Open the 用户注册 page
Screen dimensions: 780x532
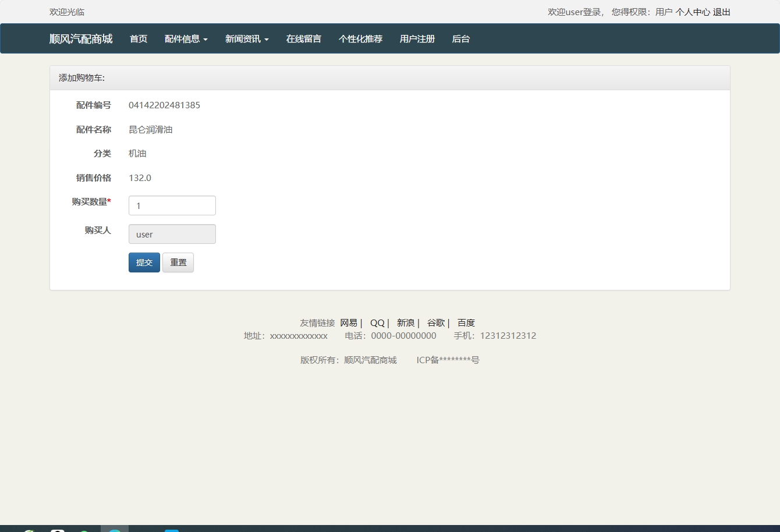(417, 39)
